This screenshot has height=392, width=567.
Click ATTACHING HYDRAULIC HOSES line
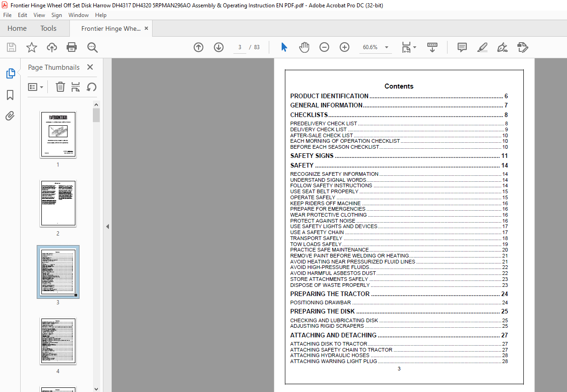(399, 356)
